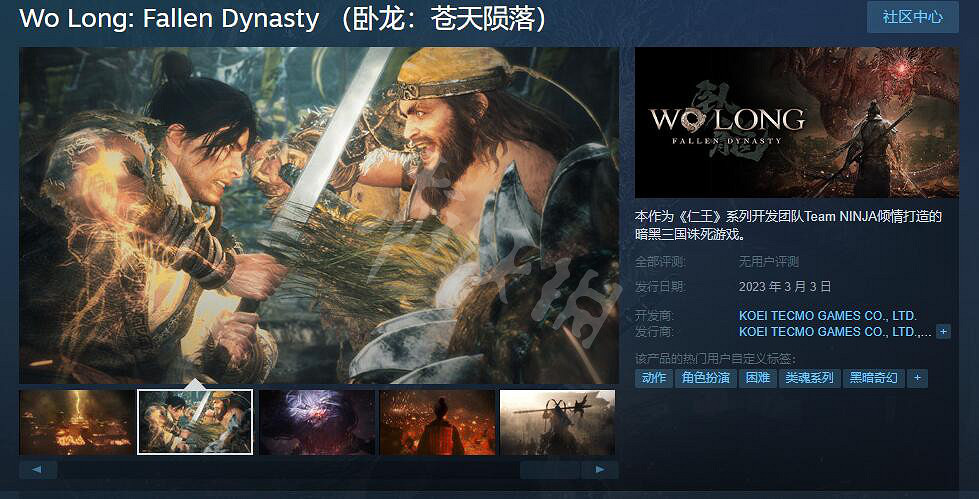Select the 类魂系列 tag

coord(809,378)
